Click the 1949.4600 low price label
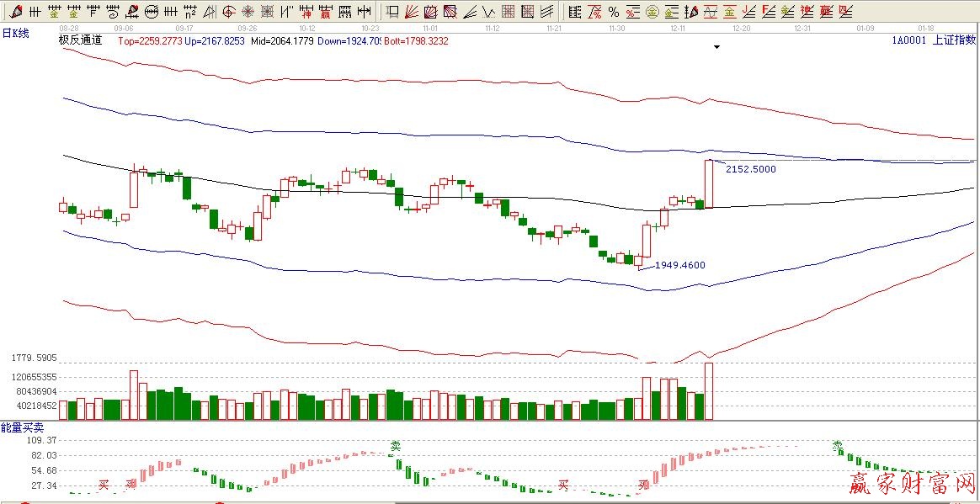The image size is (980, 504). (680, 265)
